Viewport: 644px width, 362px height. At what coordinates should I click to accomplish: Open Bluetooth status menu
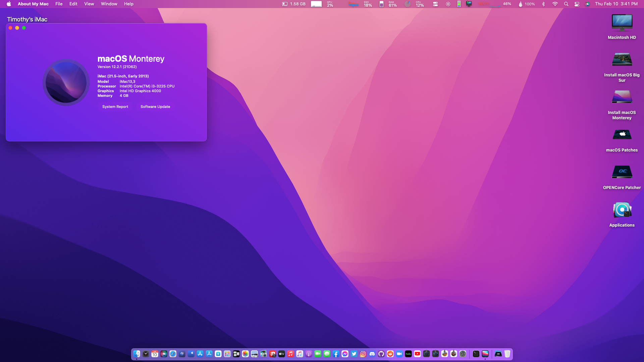tap(543, 4)
